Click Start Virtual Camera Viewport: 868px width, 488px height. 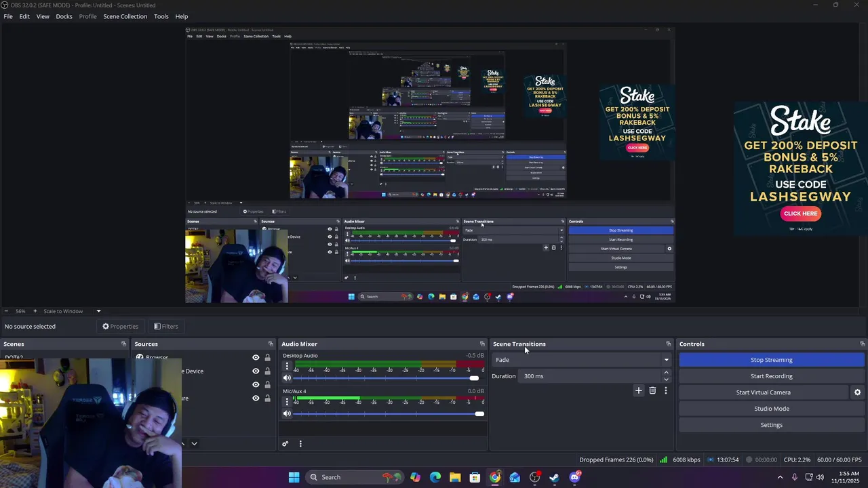click(x=763, y=392)
